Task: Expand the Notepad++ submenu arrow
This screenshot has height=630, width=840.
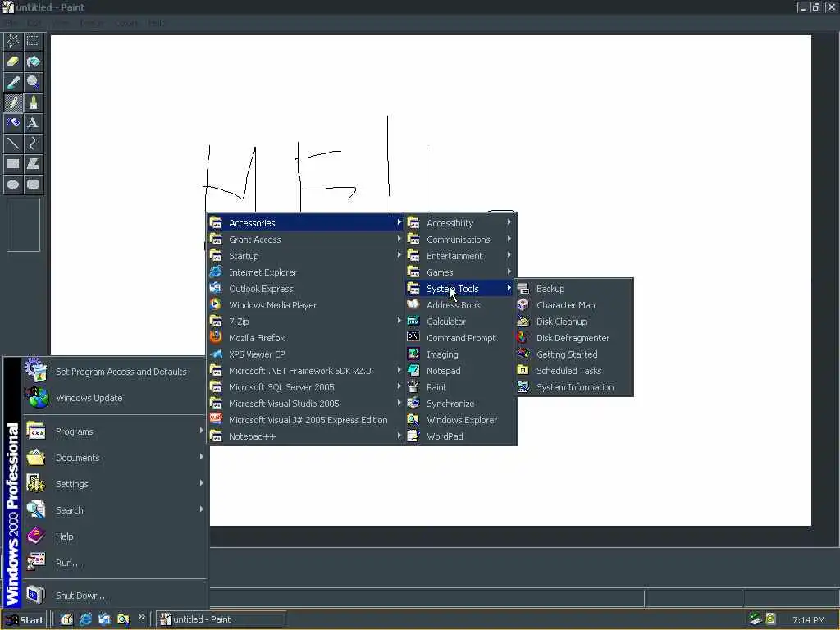Action: tap(399, 436)
